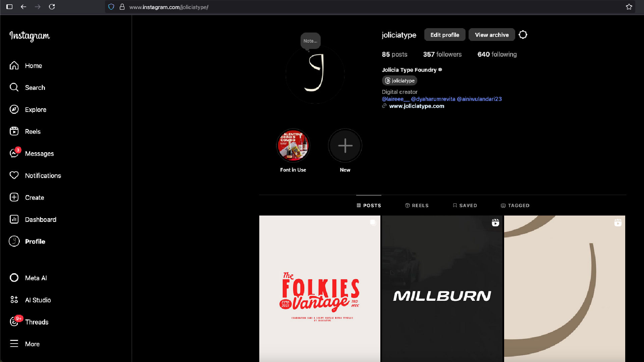Image resolution: width=644 pixels, height=362 pixels.
Task: Switch to the TAGGED tab
Action: (x=515, y=205)
